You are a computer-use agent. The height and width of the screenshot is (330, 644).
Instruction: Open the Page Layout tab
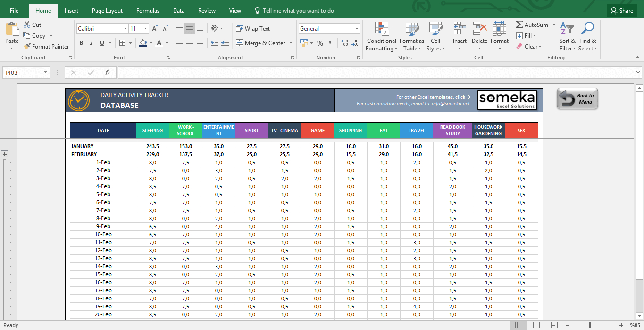pos(107,11)
